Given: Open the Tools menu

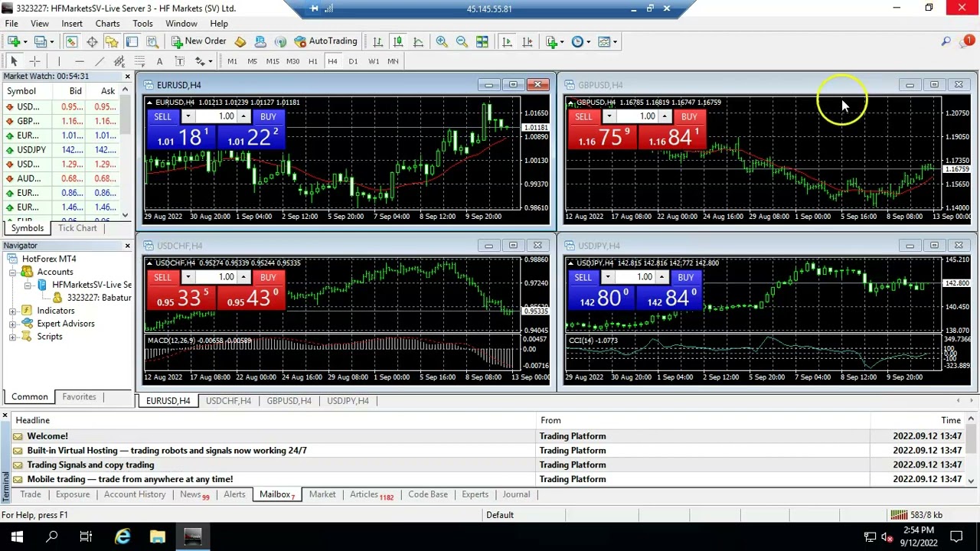Looking at the screenshot, I should point(142,24).
